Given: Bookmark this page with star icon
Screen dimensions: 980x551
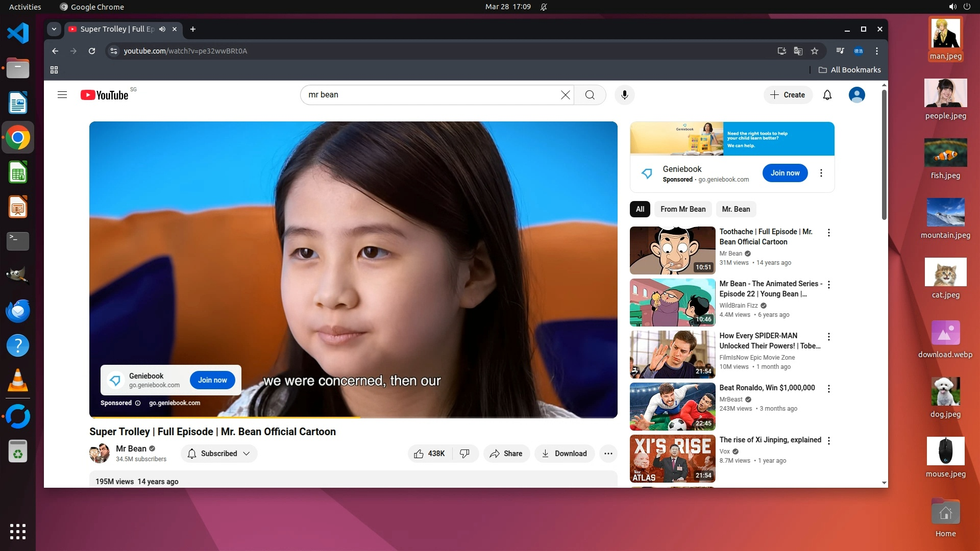Looking at the screenshot, I should (815, 51).
